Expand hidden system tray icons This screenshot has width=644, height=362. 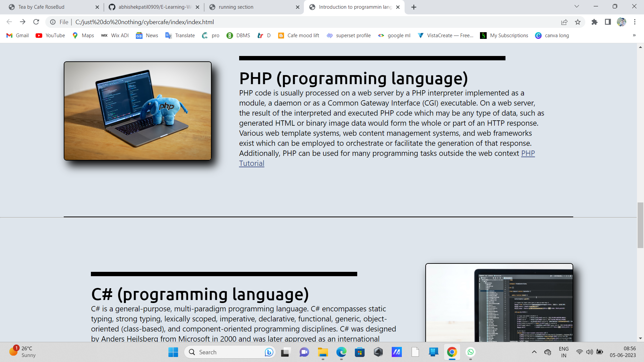tap(534, 352)
